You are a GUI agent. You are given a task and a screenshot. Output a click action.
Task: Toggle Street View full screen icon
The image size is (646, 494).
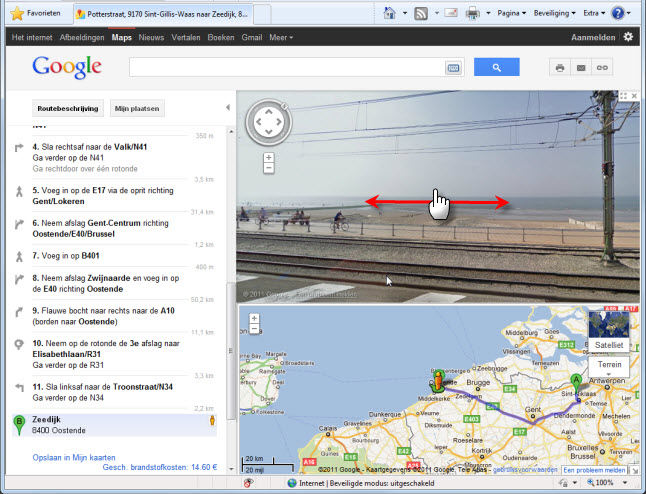623,96
